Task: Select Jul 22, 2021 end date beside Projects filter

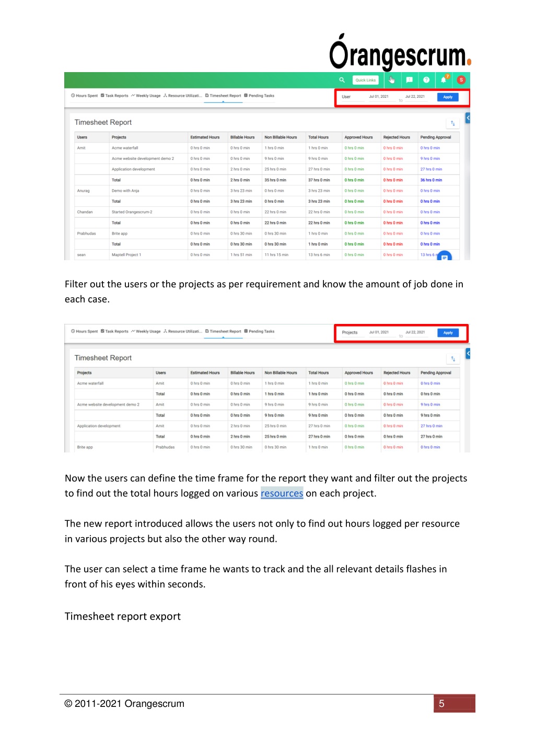Action: 415,332
